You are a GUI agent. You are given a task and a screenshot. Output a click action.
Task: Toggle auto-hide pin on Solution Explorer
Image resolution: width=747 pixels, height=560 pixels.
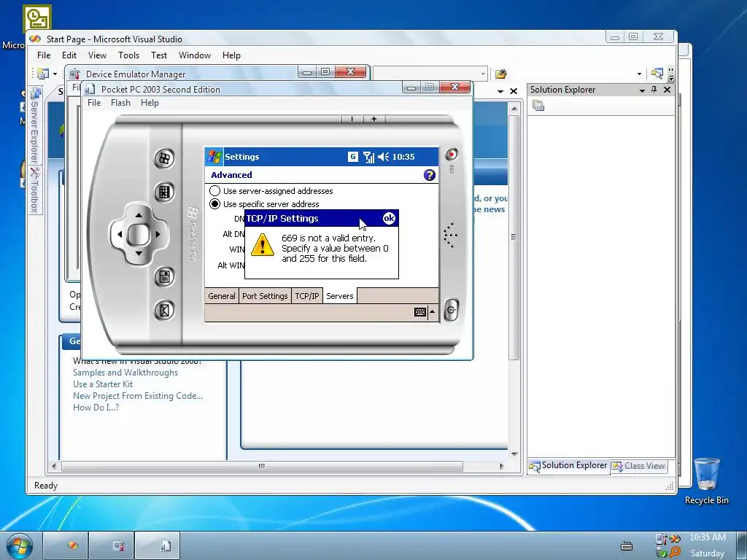[654, 90]
